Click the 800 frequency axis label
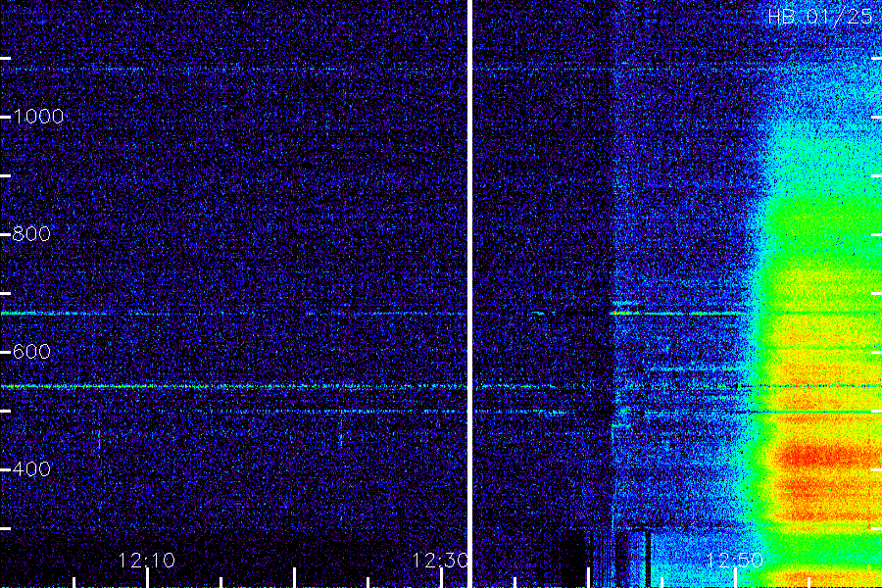The width and height of the screenshot is (882, 588). point(31,234)
